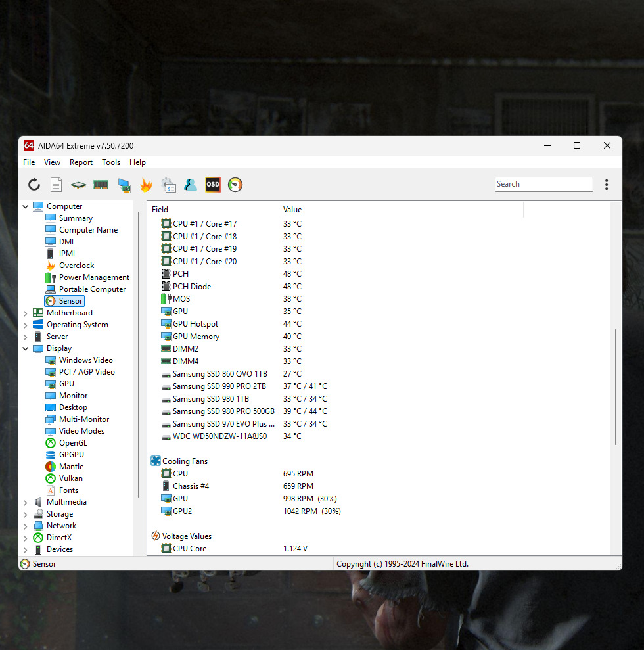Open the OSD panel icon
Image resolution: width=644 pixels, height=650 pixels.
[213, 185]
